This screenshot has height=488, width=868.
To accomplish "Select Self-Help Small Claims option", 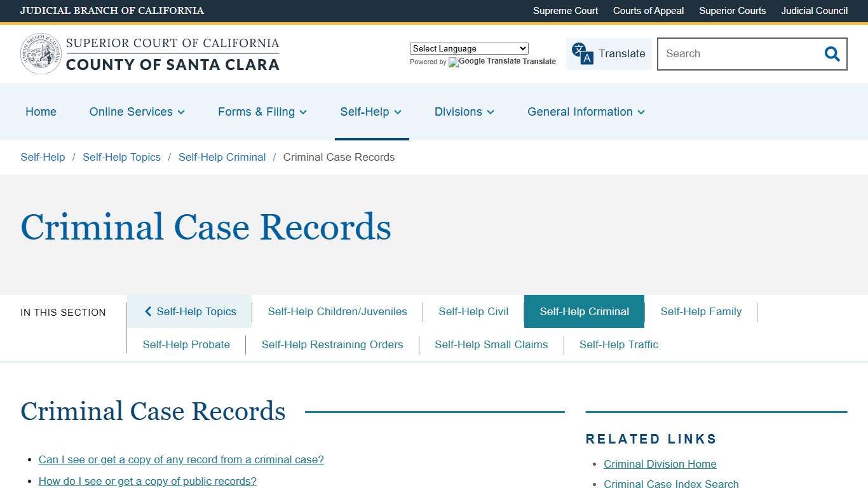I will pos(491,344).
